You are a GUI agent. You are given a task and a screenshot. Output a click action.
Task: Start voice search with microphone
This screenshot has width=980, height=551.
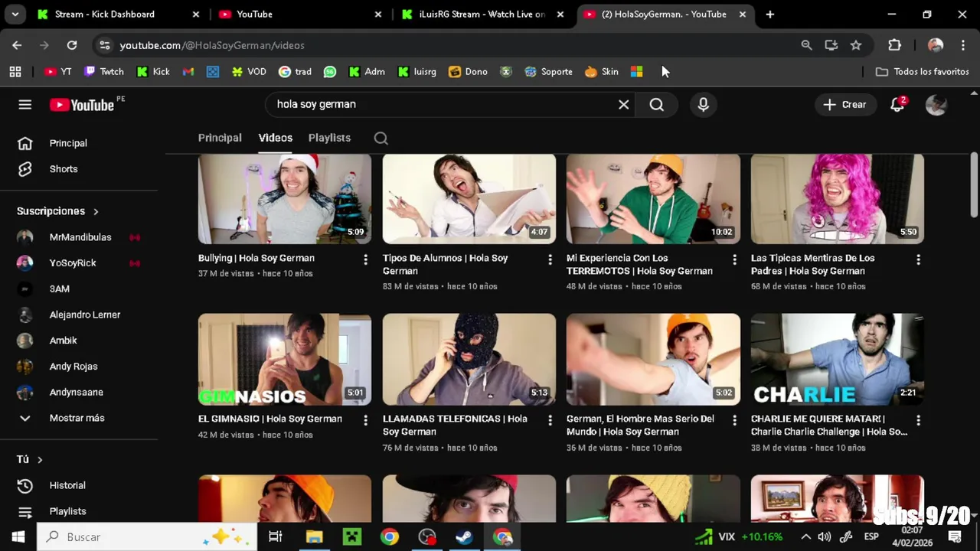tap(703, 105)
